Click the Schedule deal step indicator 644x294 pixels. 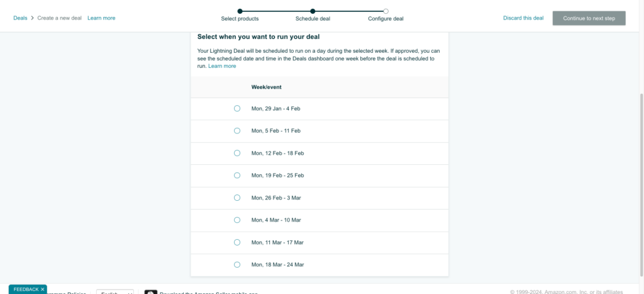coord(313,11)
